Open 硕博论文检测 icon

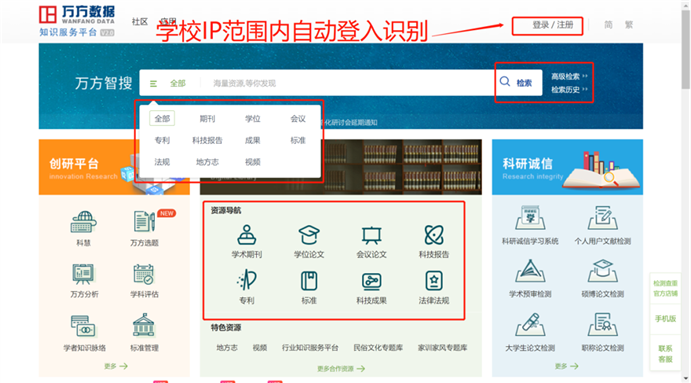tap(602, 271)
